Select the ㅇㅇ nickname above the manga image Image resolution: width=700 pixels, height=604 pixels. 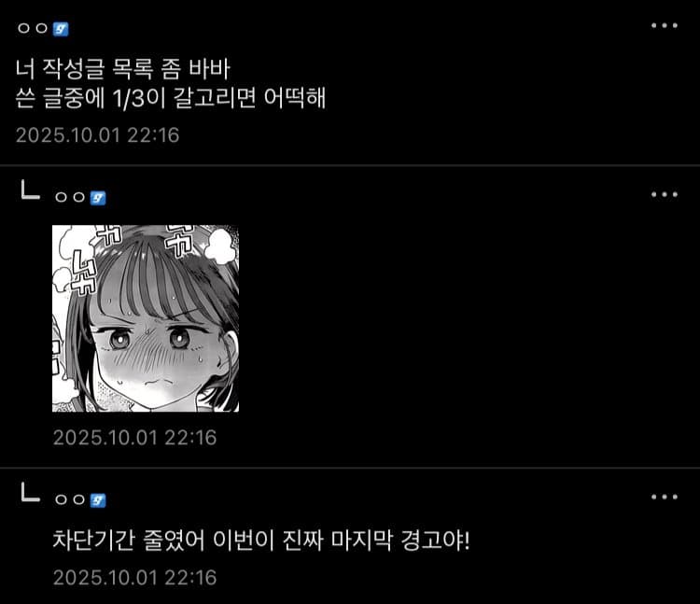(70, 197)
